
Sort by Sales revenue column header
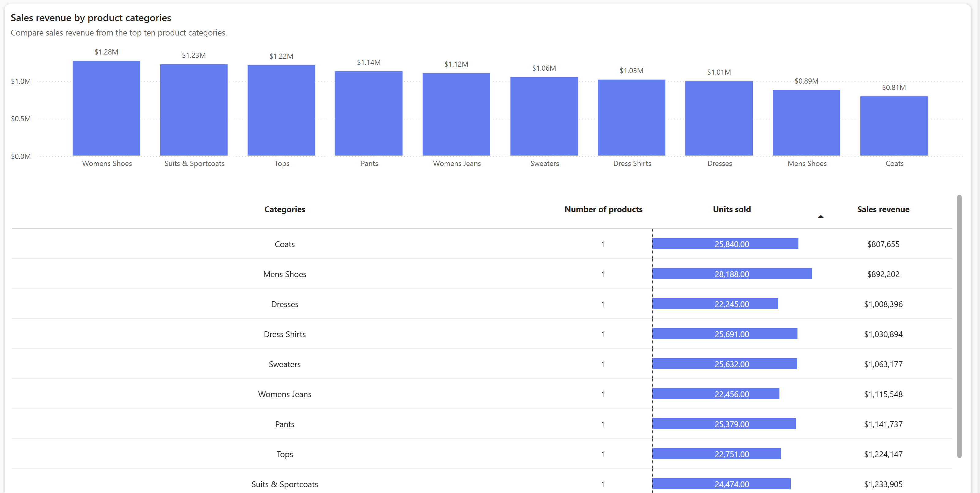click(883, 209)
